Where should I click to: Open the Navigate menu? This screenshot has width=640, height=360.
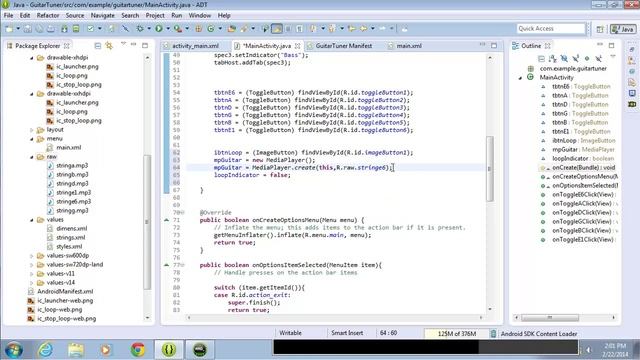tap(102, 16)
